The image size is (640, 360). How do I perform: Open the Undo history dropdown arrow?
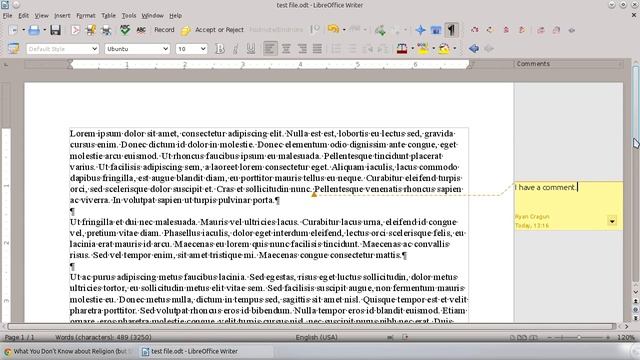click(x=344, y=30)
